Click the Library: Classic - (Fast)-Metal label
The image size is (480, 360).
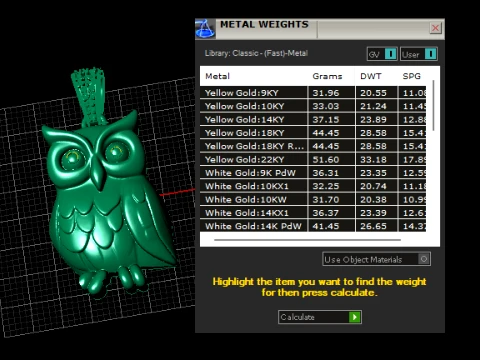(256, 53)
